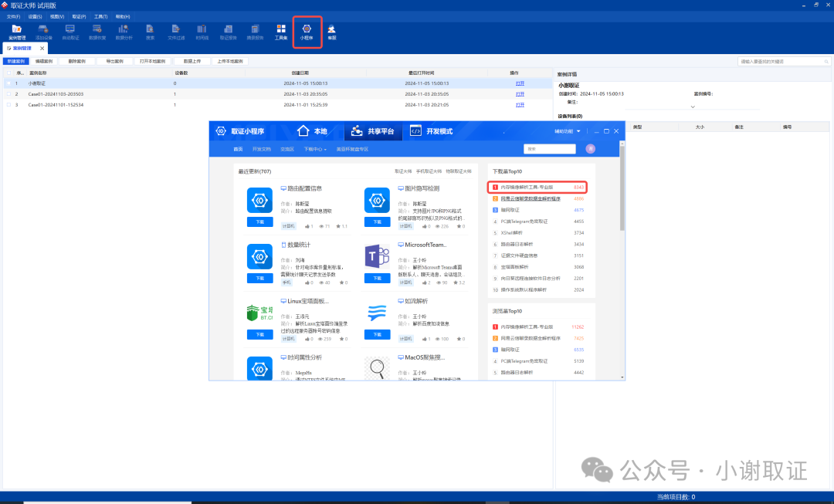
Task: Click 打开 link for Case01-20241101-152534
Action: click(520, 105)
